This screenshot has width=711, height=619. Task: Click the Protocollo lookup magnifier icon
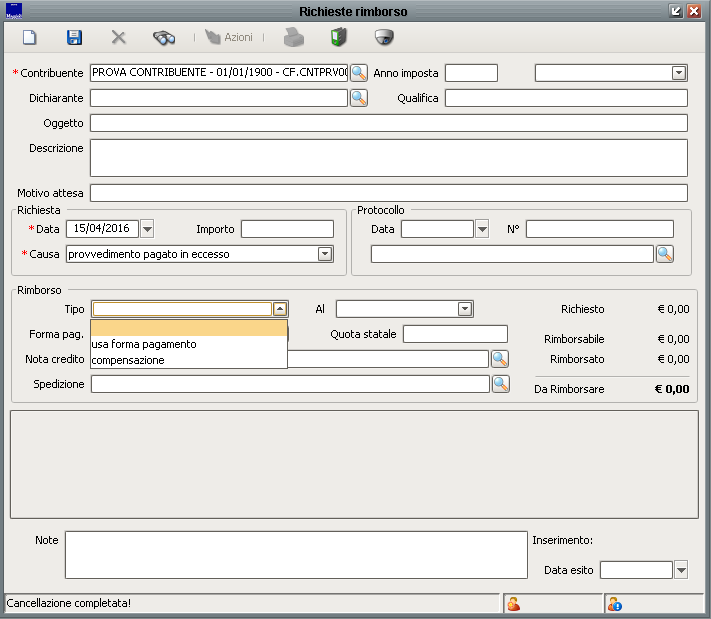pyautogui.click(x=665, y=254)
